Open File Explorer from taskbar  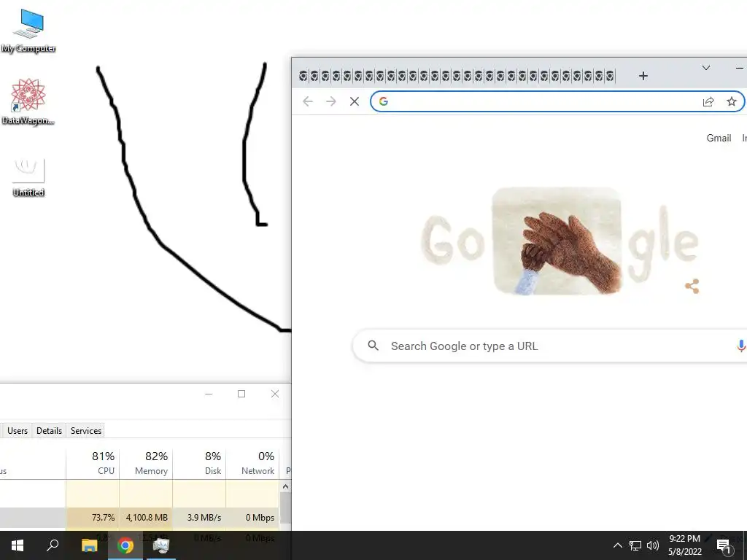pos(89,545)
